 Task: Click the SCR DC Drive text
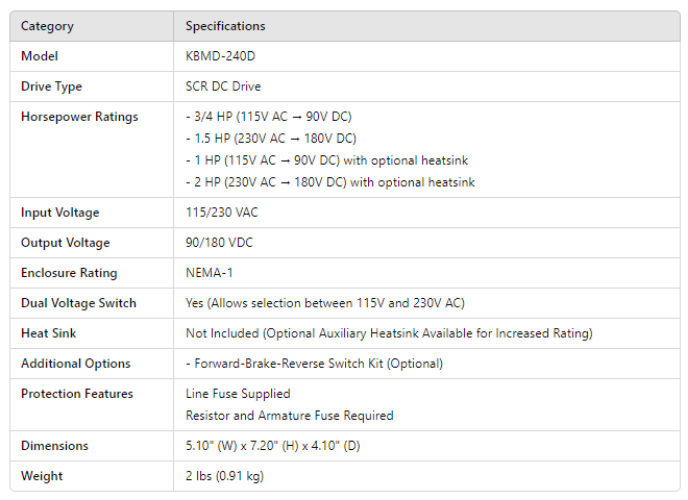(223, 87)
